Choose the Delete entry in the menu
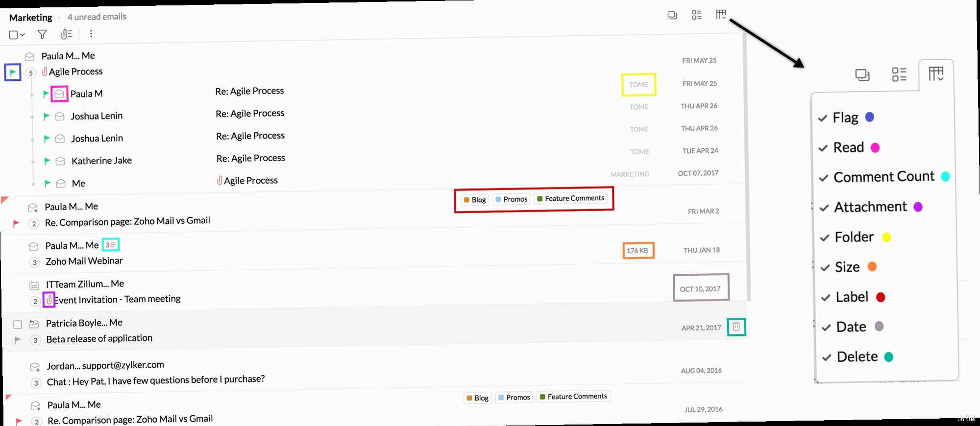Viewport: 980px width, 426px height. click(x=857, y=357)
